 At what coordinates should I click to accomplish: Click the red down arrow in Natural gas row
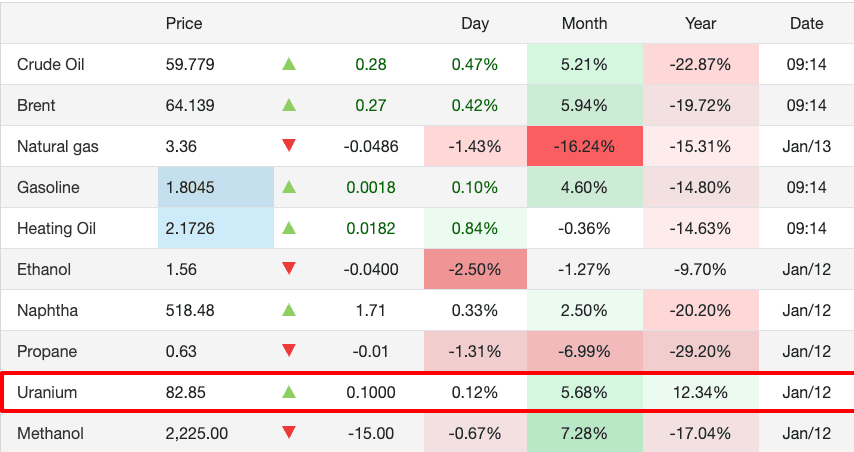point(289,145)
